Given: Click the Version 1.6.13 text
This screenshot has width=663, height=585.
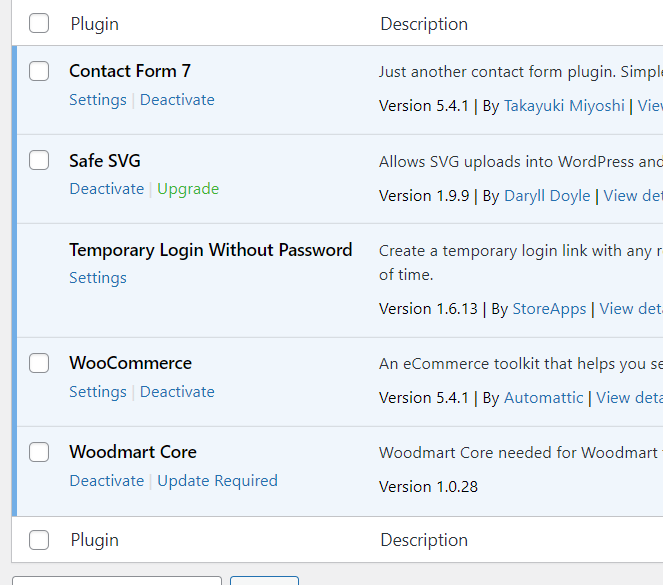Looking at the screenshot, I should tap(428, 309).
